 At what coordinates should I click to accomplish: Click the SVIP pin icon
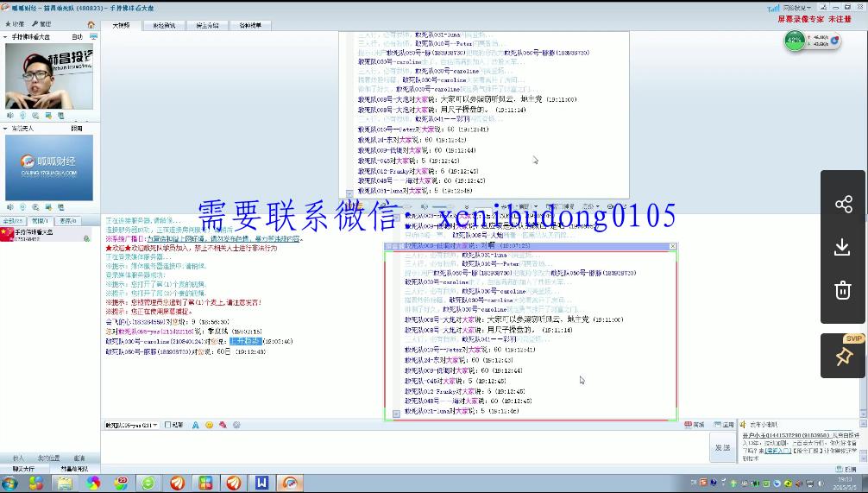(843, 356)
